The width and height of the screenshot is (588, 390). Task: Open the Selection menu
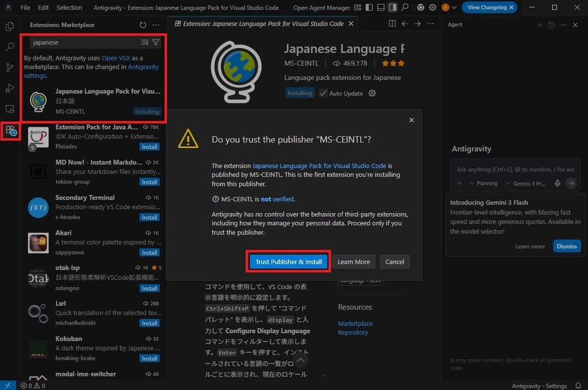69,8
